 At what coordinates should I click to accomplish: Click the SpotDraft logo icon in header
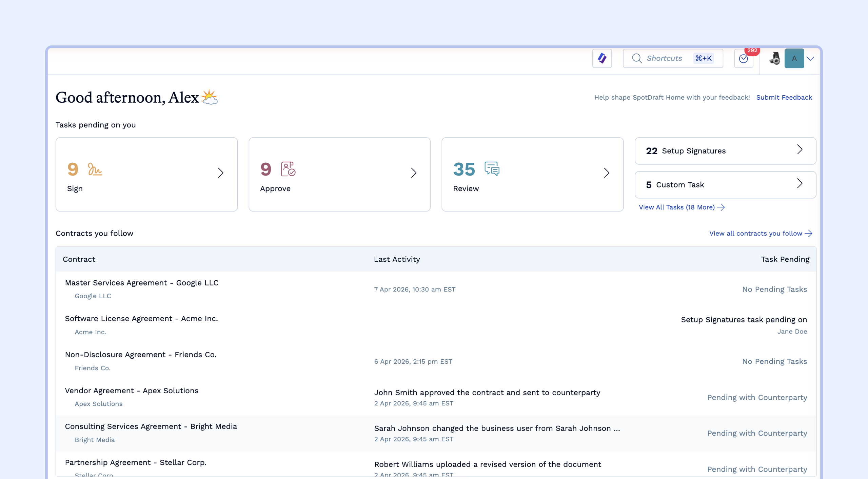click(602, 58)
